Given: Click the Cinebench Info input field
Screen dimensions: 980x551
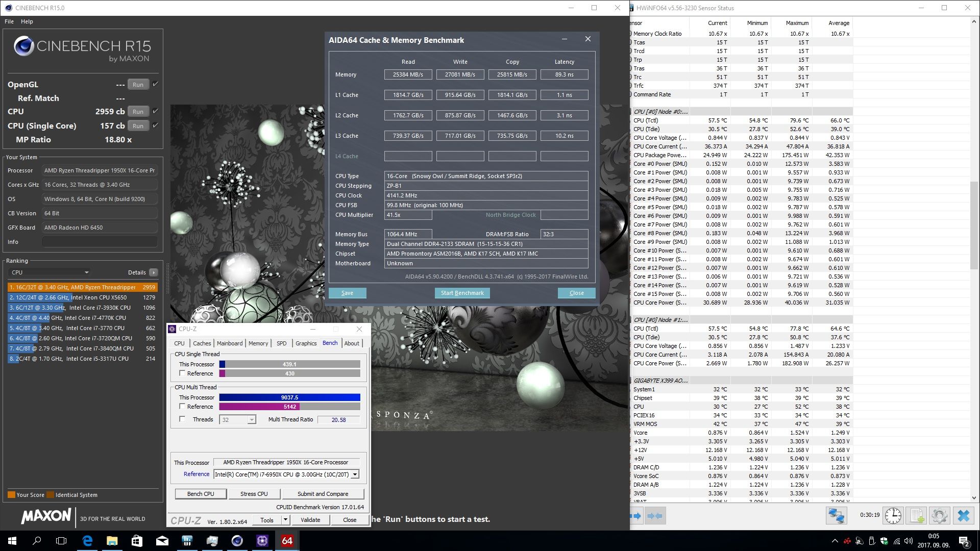Looking at the screenshot, I should pos(100,242).
